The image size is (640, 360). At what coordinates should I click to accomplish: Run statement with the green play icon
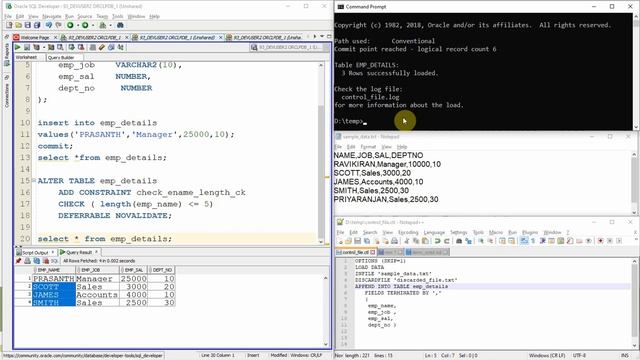pos(18,47)
